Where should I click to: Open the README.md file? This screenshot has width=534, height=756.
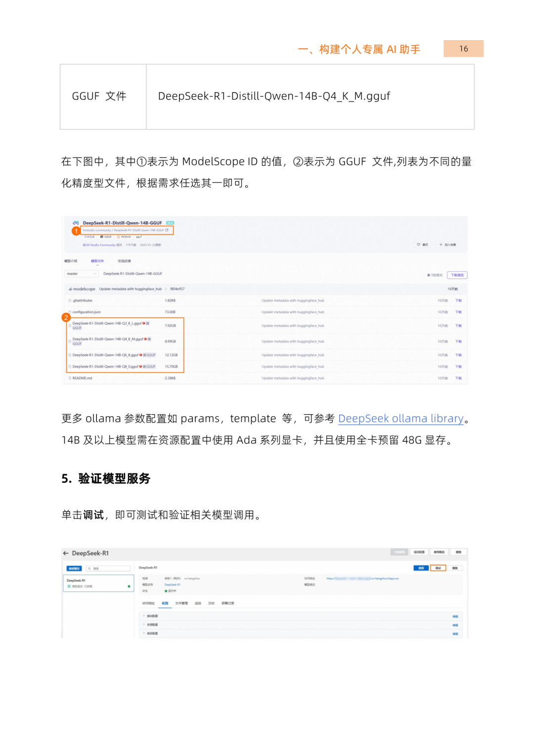point(82,378)
